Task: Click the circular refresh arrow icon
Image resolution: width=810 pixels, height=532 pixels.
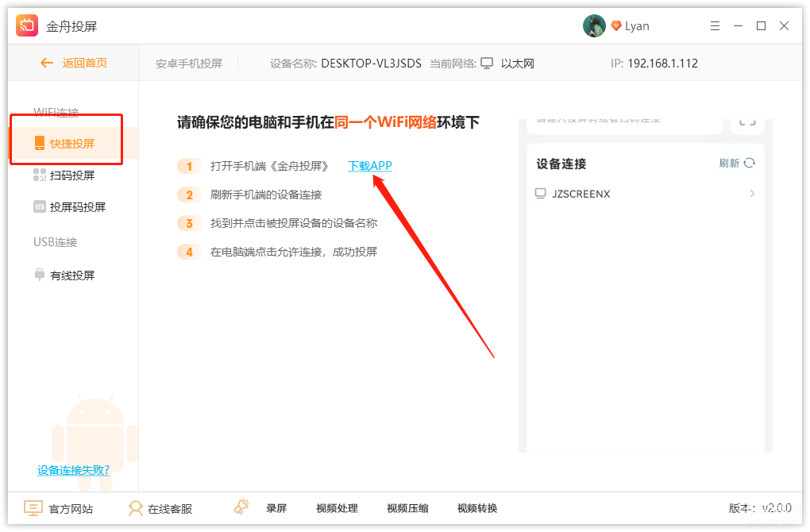Action: (x=750, y=164)
